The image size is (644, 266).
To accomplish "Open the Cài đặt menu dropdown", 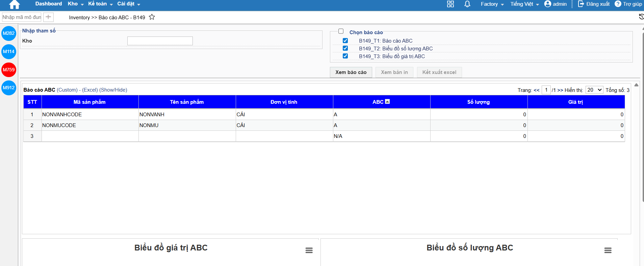I will 129,4.
